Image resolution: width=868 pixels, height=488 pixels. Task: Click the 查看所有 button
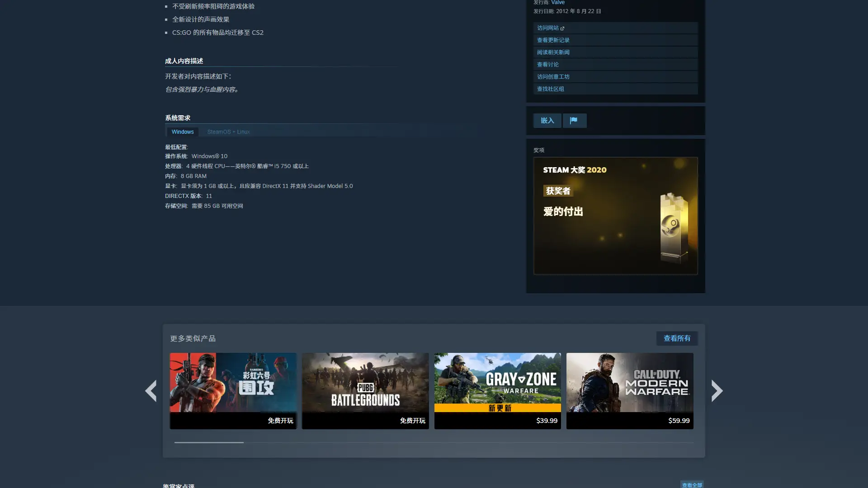[677, 338]
